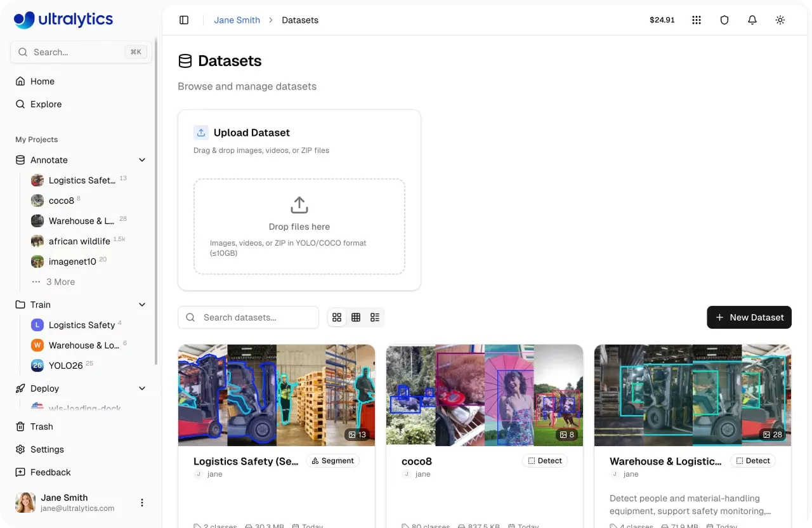The image size is (812, 528).
Task: Click Logistics Safety (Se… card title
Action: (246, 461)
